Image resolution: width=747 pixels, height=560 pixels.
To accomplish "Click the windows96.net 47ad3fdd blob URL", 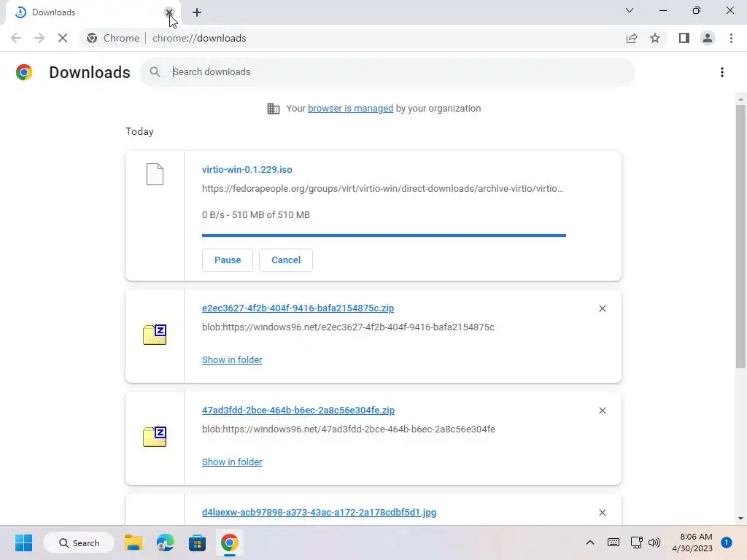I will point(349,429).
